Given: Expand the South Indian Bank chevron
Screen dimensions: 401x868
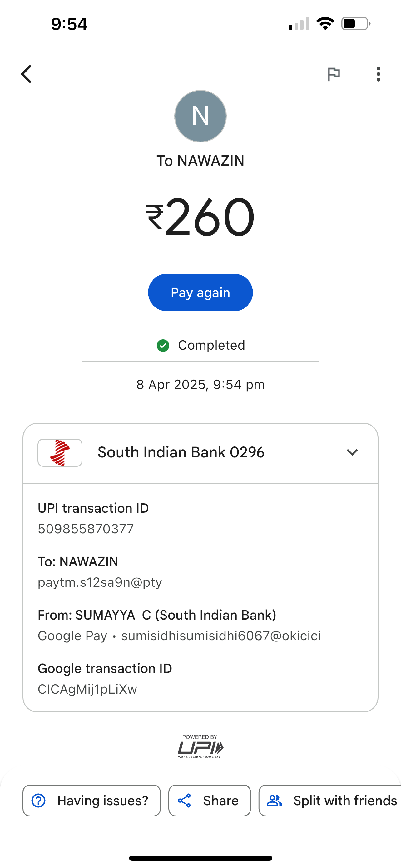Looking at the screenshot, I should tap(352, 452).
